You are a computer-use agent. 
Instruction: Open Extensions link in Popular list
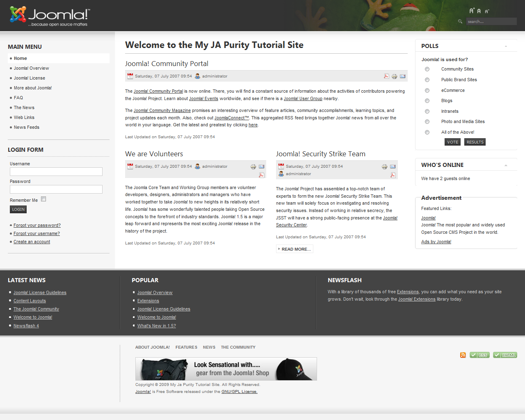[x=148, y=301]
